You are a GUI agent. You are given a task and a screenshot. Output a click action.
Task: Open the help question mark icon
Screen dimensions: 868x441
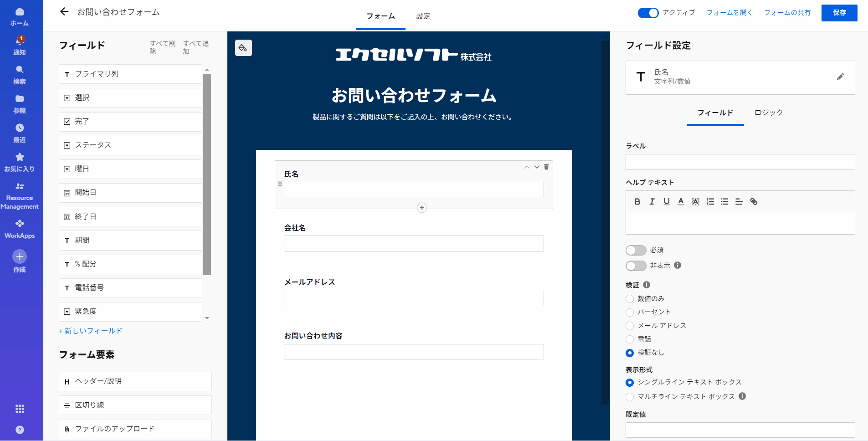coord(20,430)
